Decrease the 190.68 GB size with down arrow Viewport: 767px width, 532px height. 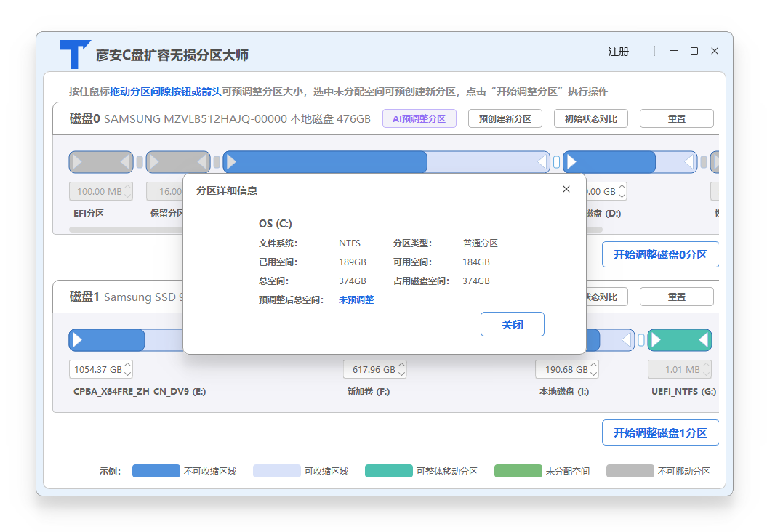point(594,374)
